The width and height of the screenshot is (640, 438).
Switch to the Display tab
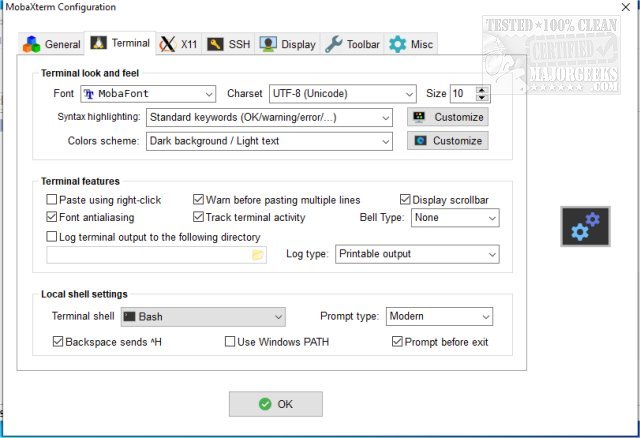pos(288,44)
